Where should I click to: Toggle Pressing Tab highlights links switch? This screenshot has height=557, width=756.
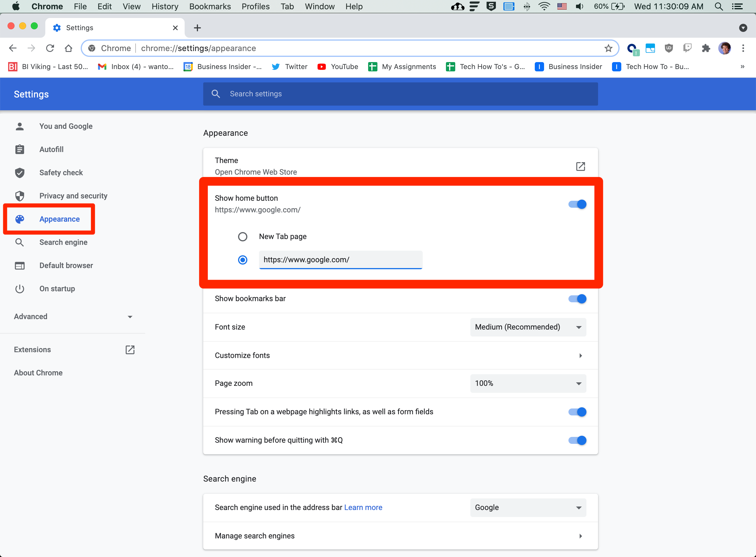pyautogui.click(x=577, y=412)
